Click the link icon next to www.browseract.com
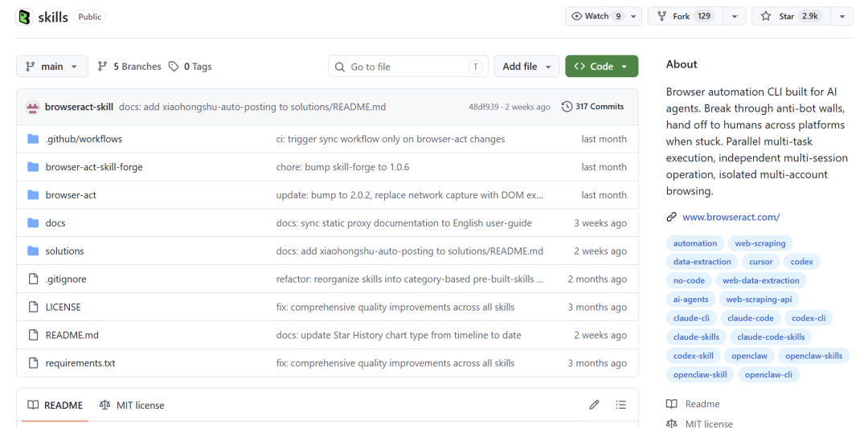Viewport: 868px width, 428px height. (x=671, y=217)
